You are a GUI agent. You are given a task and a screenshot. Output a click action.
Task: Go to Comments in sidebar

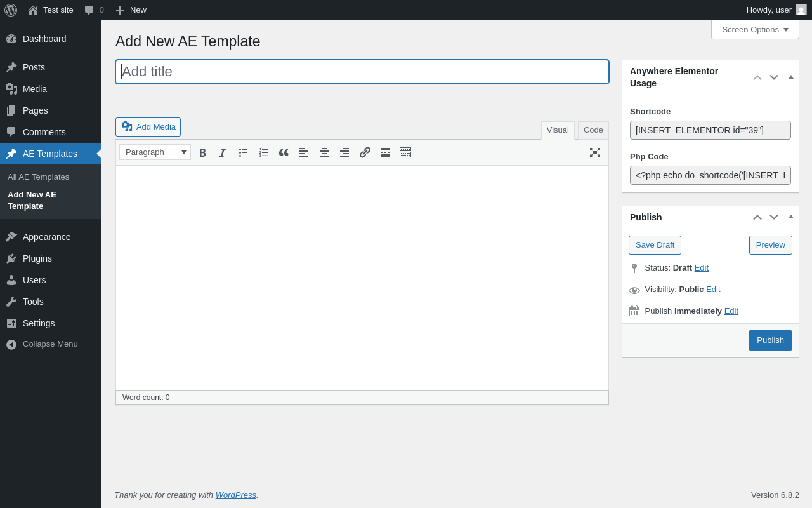point(51,132)
